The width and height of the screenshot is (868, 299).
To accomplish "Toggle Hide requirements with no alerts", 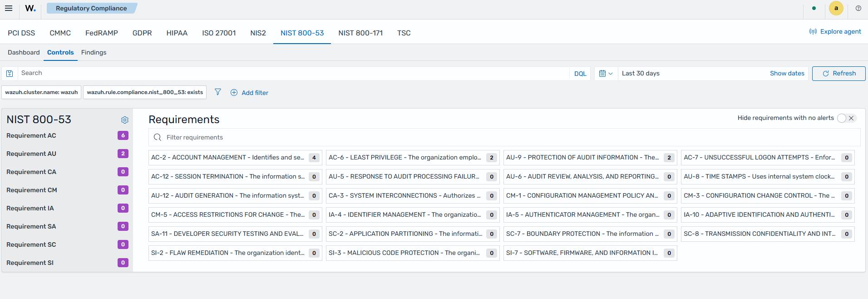I will [847, 118].
